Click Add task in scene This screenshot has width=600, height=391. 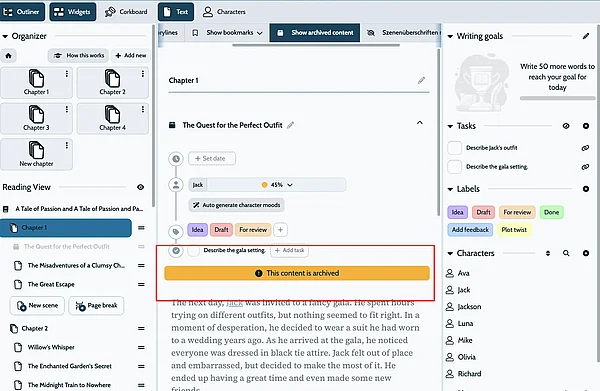coord(290,250)
